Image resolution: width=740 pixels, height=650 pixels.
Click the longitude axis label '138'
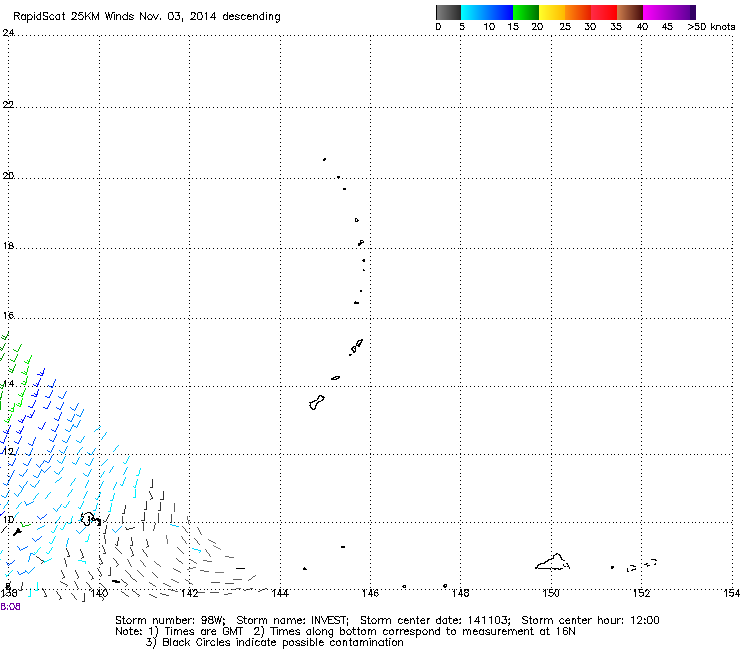click(8, 593)
